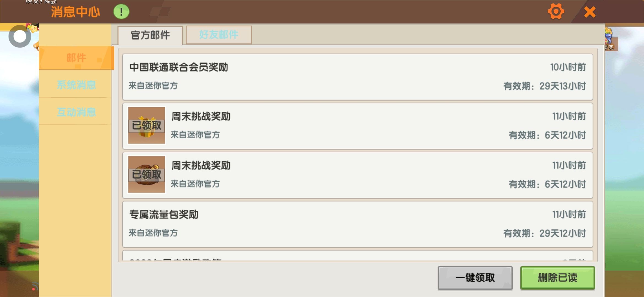Open 系统消息 in sidebar
The width and height of the screenshot is (644, 297).
[x=76, y=85]
